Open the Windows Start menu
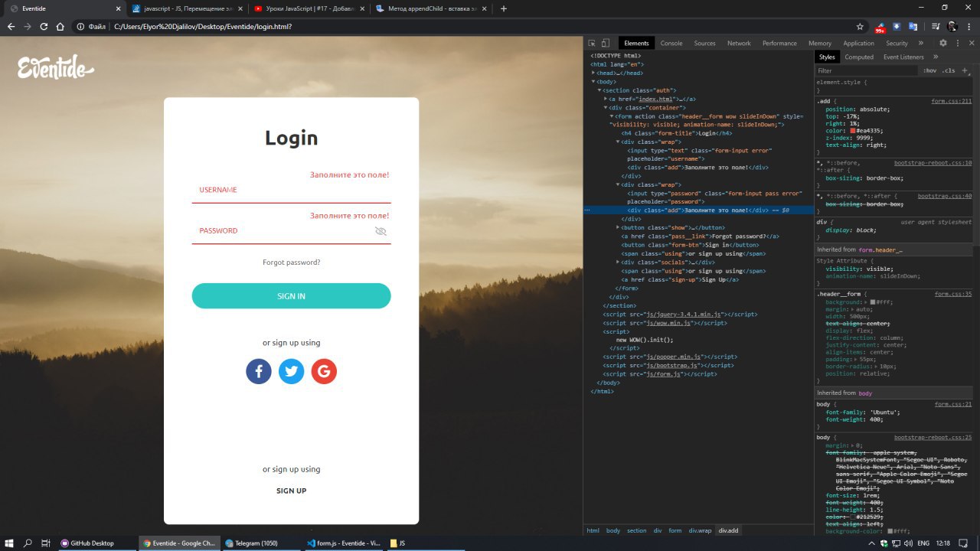980x551 pixels. [9, 543]
